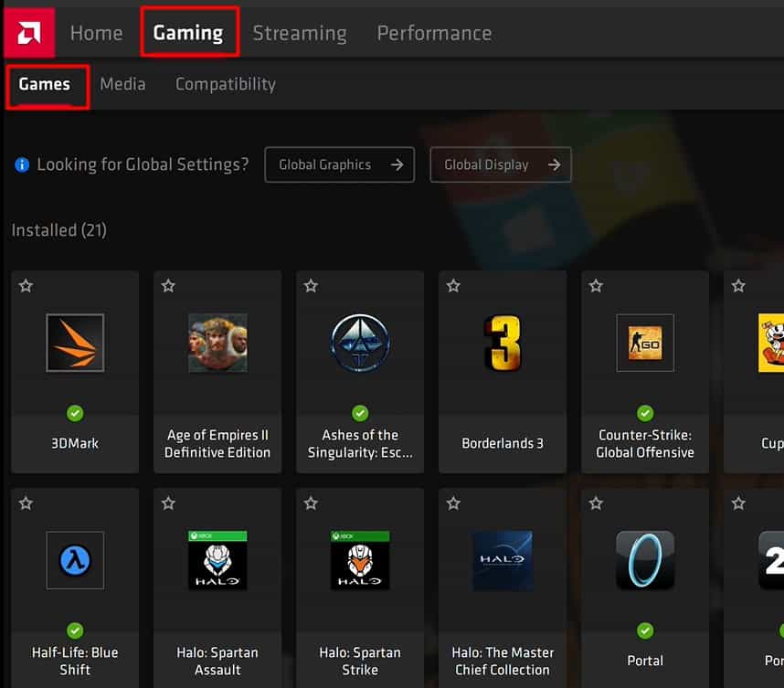Screen dimensions: 784x688
Task: Click 'Looking for Global Settings?' text
Action: [143, 164]
